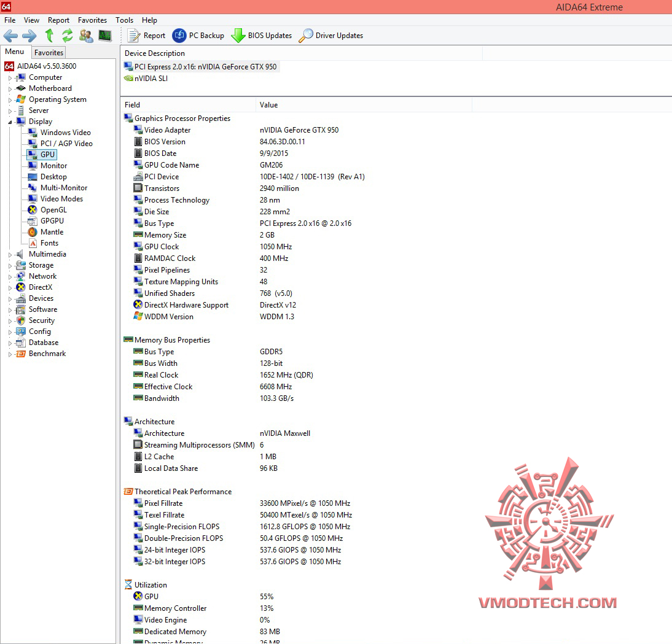This screenshot has height=644, width=672.
Task: Open the Report menu
Action: (x=59, y=20)
